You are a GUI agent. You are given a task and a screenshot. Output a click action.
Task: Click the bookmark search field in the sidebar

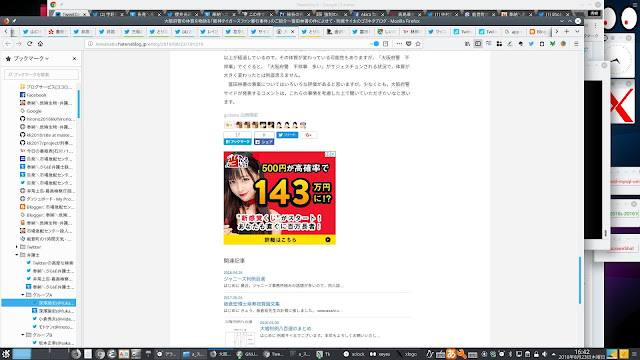[x=42, y=74]
